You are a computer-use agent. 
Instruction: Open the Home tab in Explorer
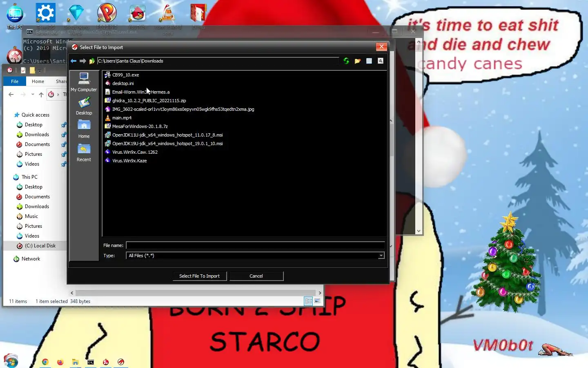click(x=38, y=81)
